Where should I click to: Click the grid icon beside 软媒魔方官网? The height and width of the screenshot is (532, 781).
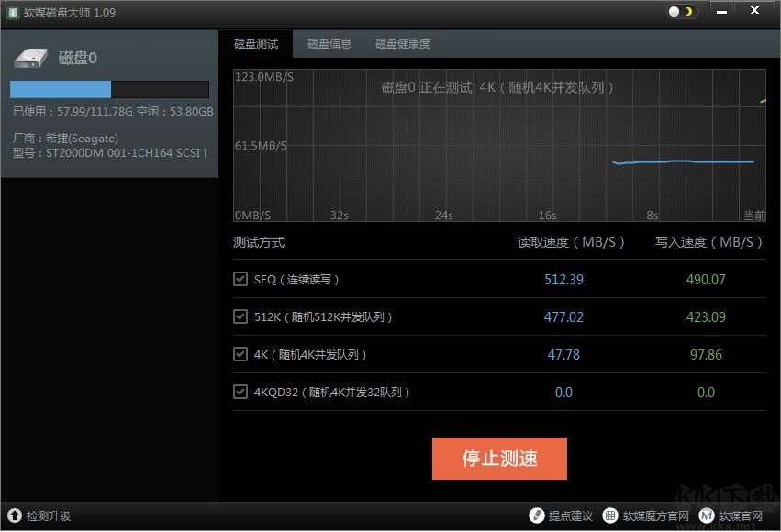[611, 515]
